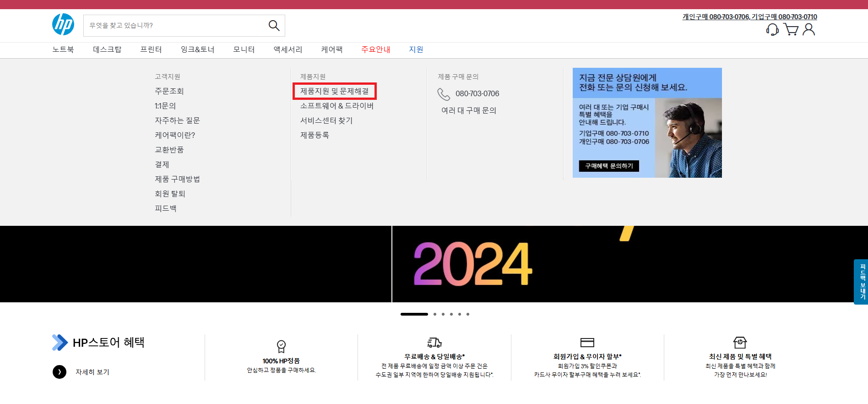Open the 결제 link

tap(162, 164)
